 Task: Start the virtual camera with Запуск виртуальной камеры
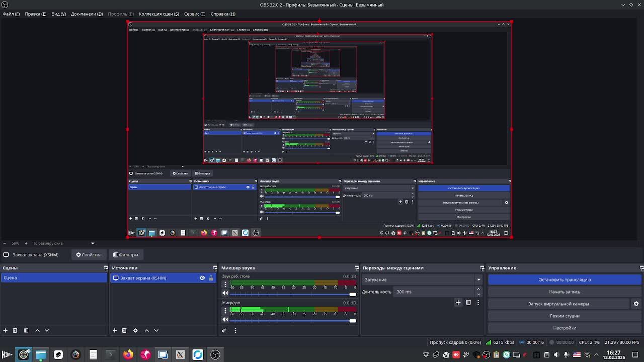[558, 304]
